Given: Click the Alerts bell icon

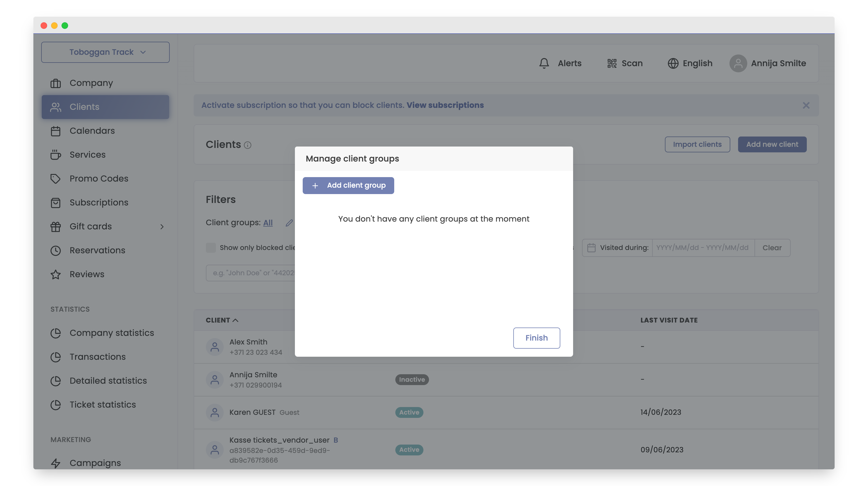Looking at the screenshot, I should point(544,63).
